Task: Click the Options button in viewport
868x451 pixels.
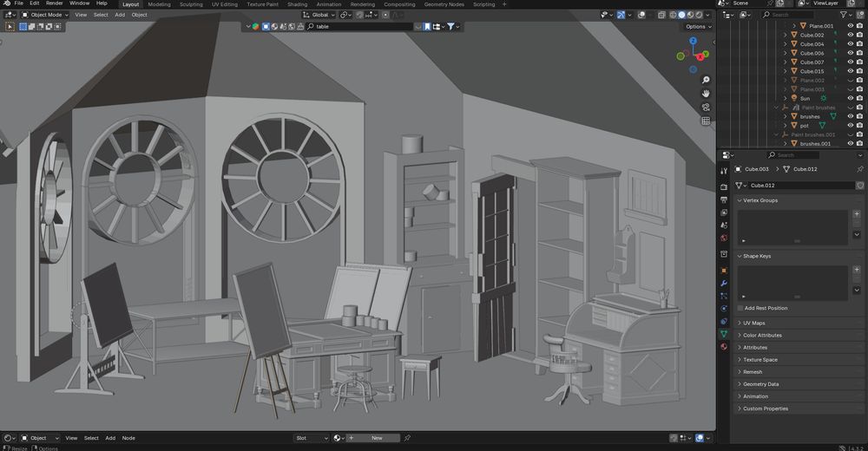Action: tap(698, 27)
